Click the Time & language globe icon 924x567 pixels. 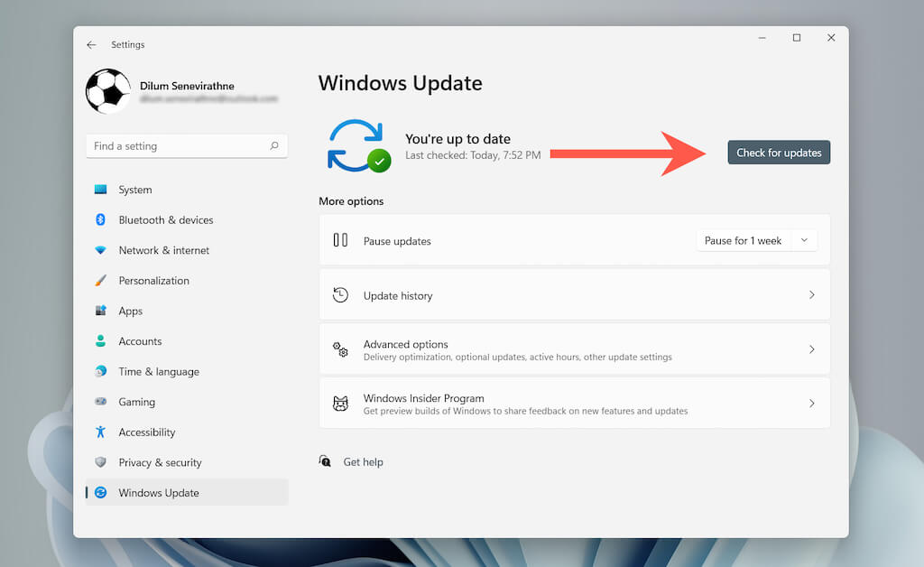101,371
